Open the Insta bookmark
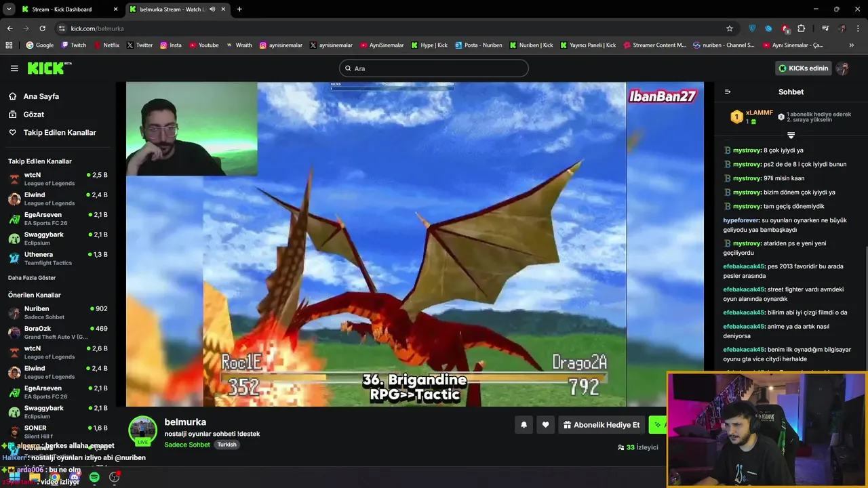 [x=171, y=45]
